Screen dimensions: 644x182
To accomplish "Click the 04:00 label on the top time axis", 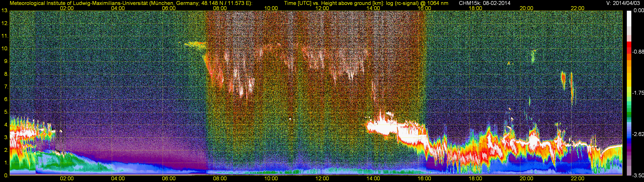I will (118, 8).
